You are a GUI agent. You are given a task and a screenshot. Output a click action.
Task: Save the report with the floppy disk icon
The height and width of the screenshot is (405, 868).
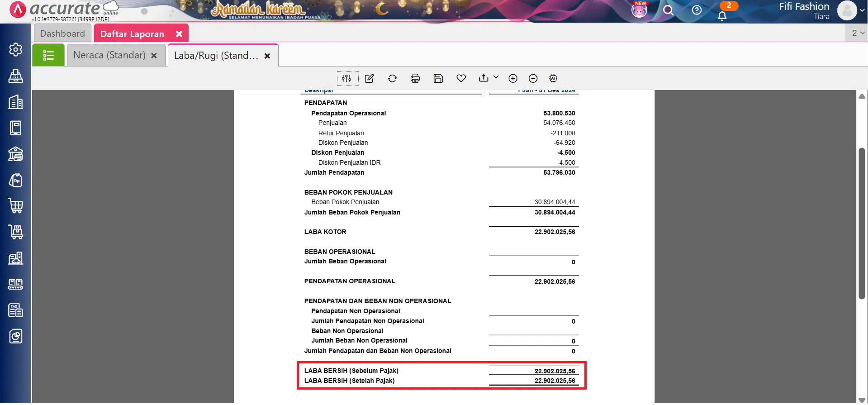point(438,78)
